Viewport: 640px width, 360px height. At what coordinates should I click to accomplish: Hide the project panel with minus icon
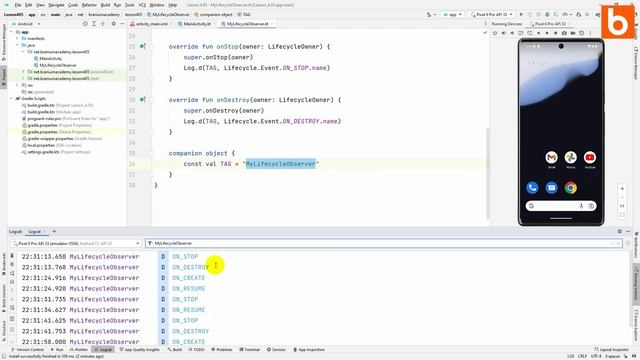122,24
